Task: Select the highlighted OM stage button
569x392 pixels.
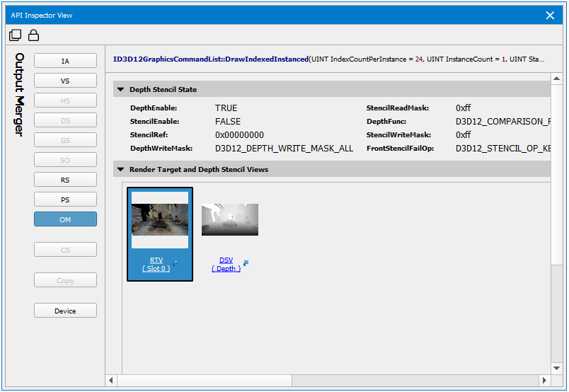Action: (65, 219)
